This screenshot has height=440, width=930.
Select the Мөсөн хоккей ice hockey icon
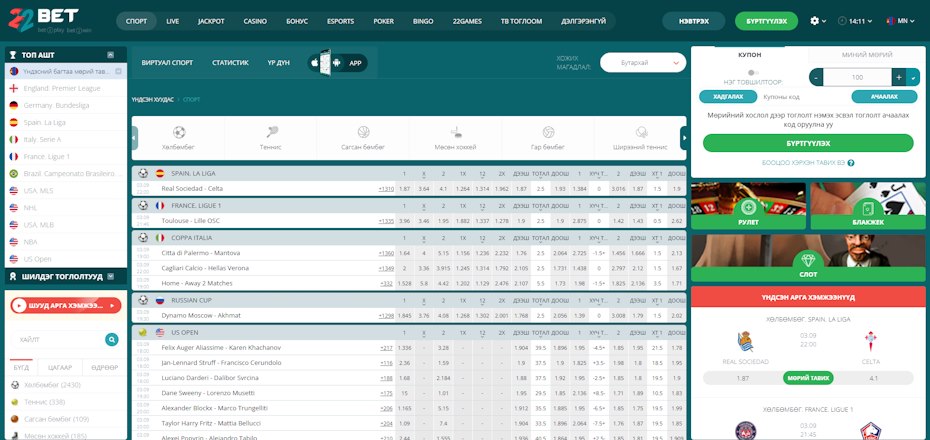456,132
